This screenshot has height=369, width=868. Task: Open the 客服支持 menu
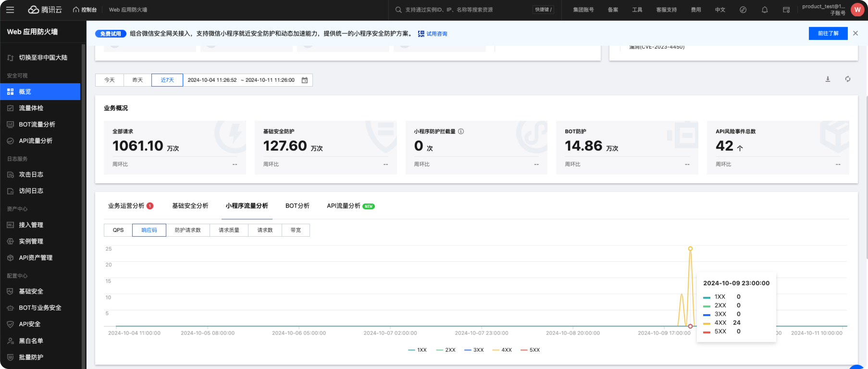(667, 10)
